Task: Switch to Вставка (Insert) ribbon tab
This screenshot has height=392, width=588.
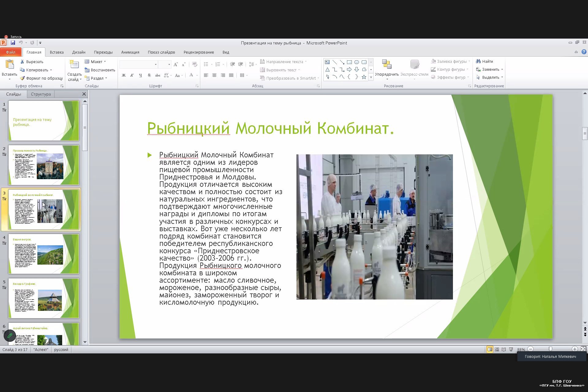Action: click(57, 52)
